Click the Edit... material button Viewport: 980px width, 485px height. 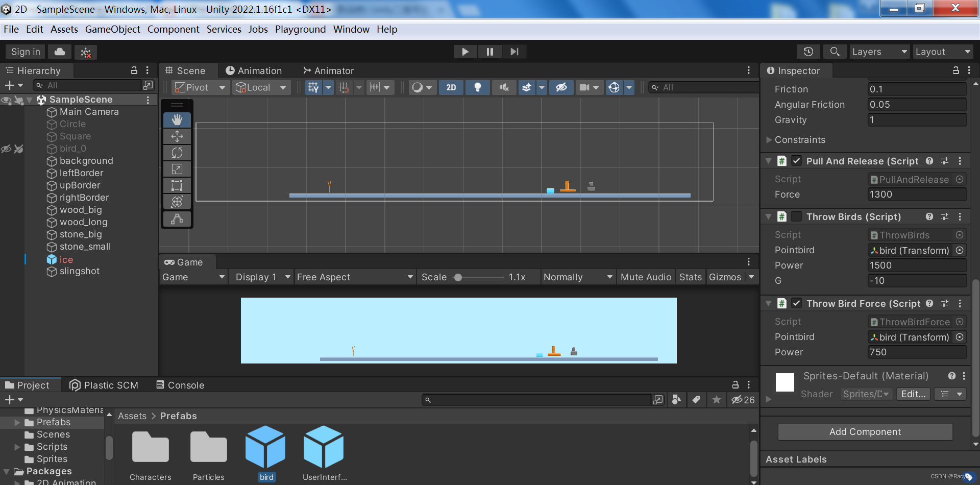click(913, 394)
